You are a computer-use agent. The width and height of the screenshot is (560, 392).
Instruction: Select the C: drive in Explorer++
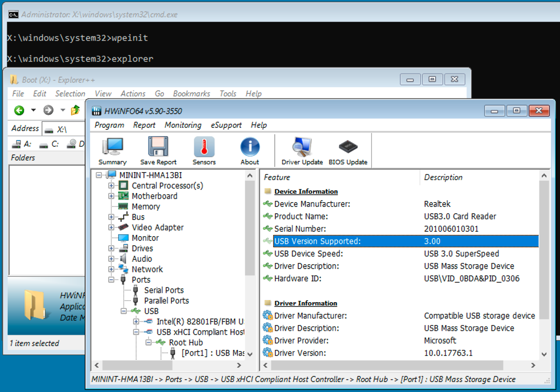(x=49, y=144)
